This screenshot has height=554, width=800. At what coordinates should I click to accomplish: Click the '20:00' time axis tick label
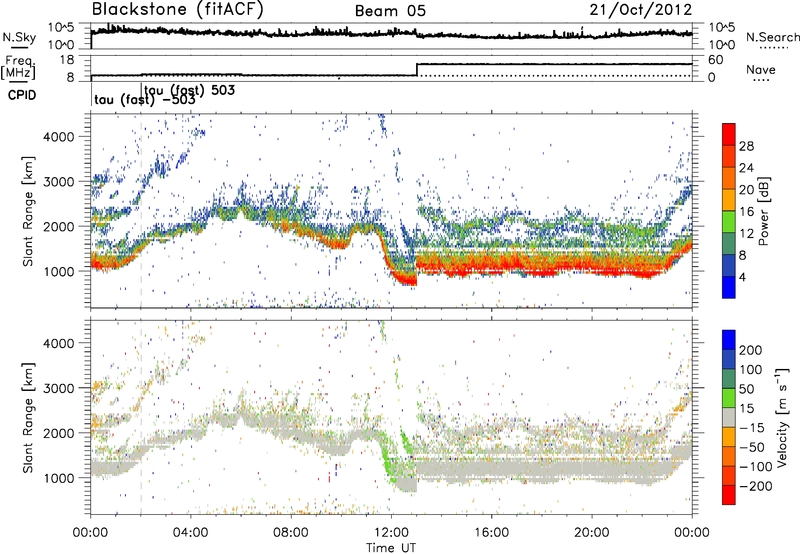pyautogui.click(x=592, y=533)
